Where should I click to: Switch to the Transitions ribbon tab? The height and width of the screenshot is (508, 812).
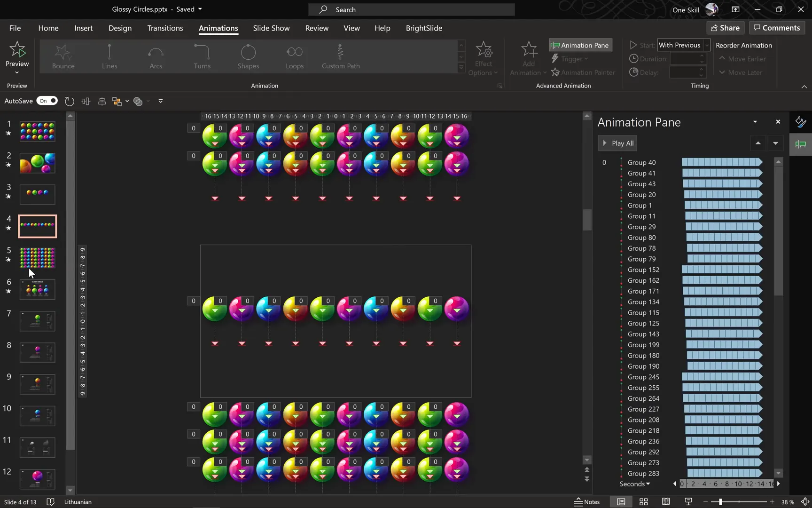pos(165,28)
